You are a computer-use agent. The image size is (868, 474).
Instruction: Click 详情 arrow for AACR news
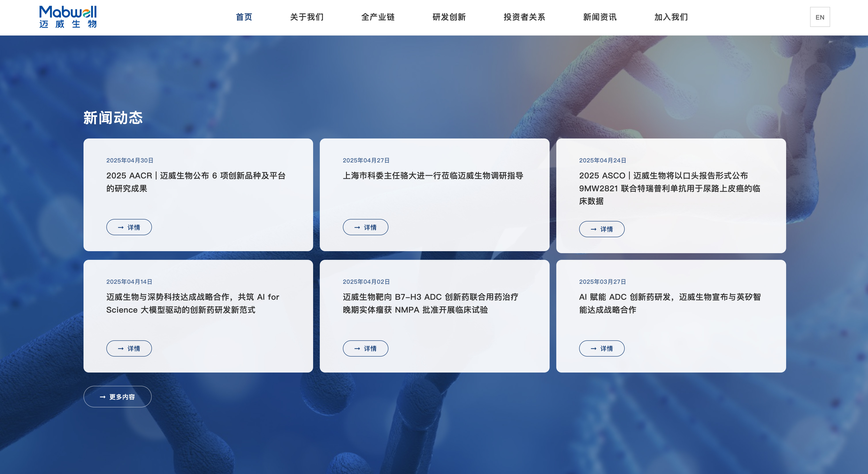(129, 227)
